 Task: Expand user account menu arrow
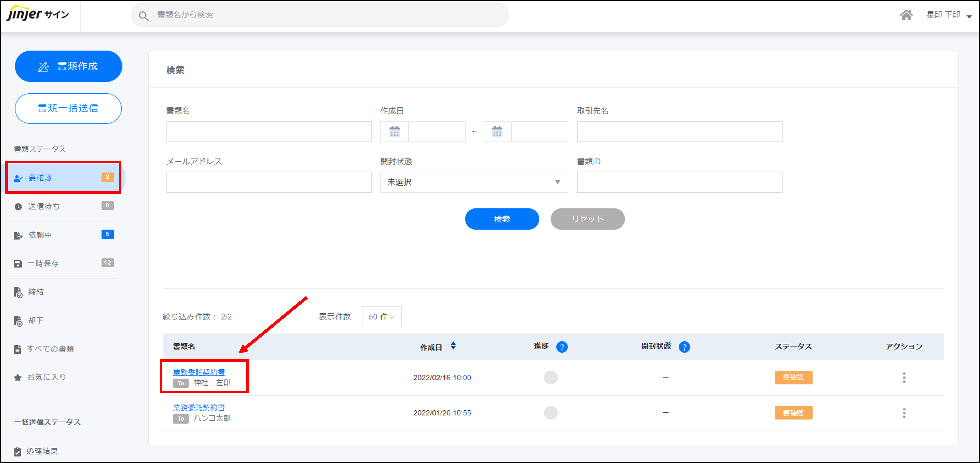pos(969,16)
